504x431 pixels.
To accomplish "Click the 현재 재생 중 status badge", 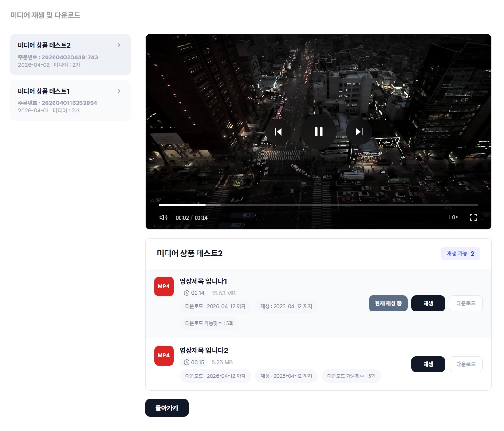I will 388,303.
